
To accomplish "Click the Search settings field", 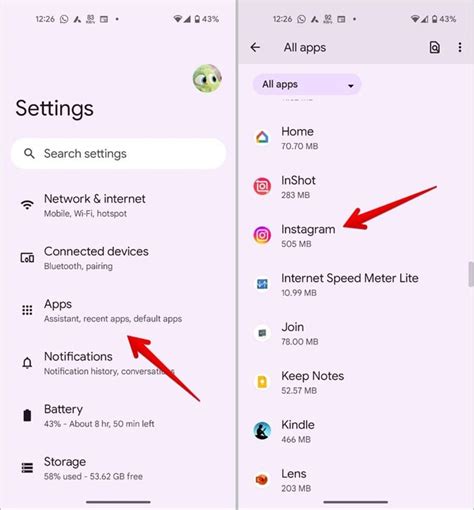I will tap(118, 154).
